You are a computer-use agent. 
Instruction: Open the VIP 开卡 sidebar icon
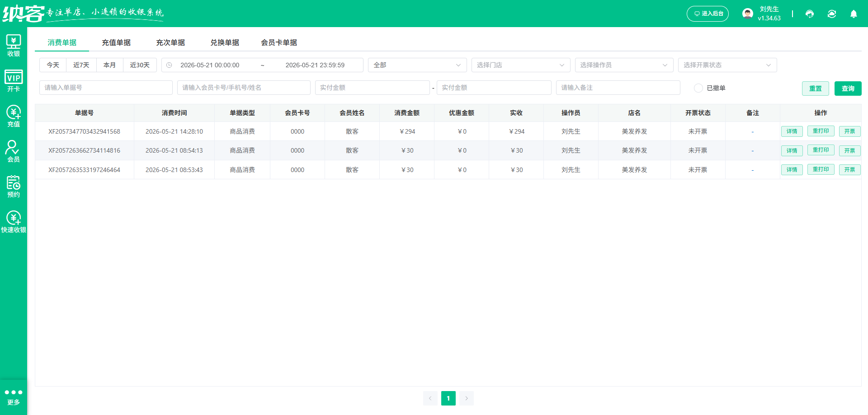pos(14,81)
